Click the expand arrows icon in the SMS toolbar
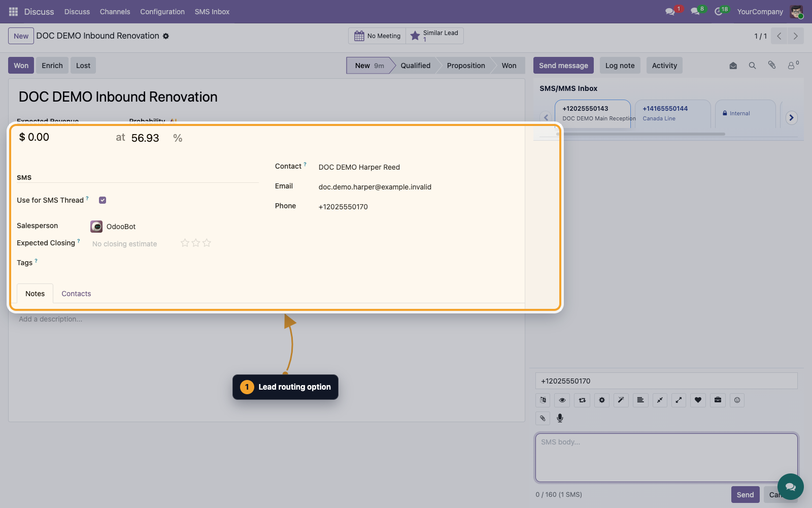This screenshot has width=812, height=508. click(x=679, y=400)
